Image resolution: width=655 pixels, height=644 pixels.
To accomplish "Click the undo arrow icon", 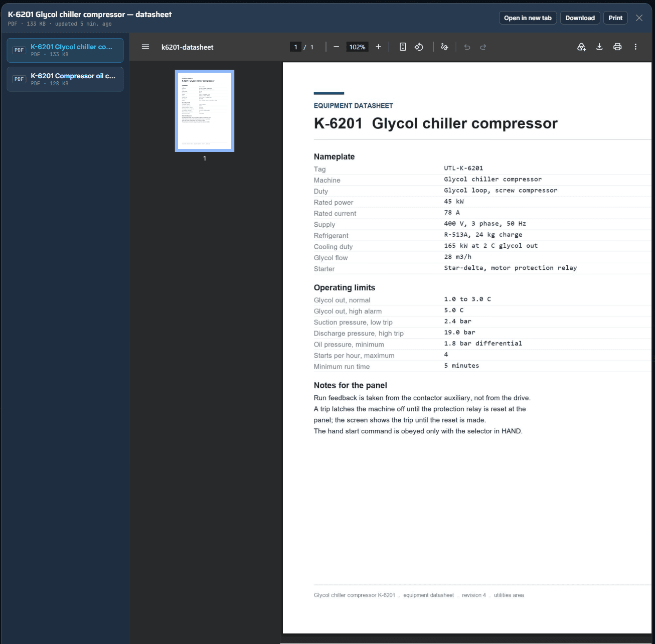I will click(x=467, y=47).
